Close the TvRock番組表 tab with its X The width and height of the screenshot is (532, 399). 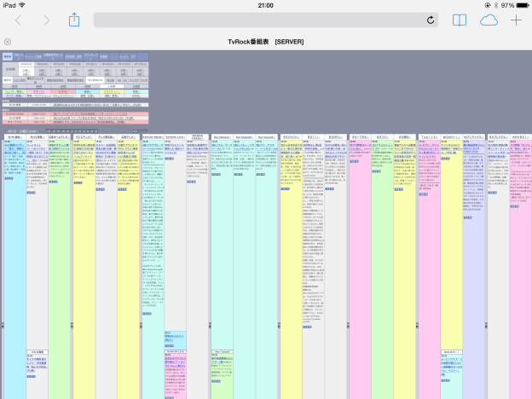click(8, 42)
